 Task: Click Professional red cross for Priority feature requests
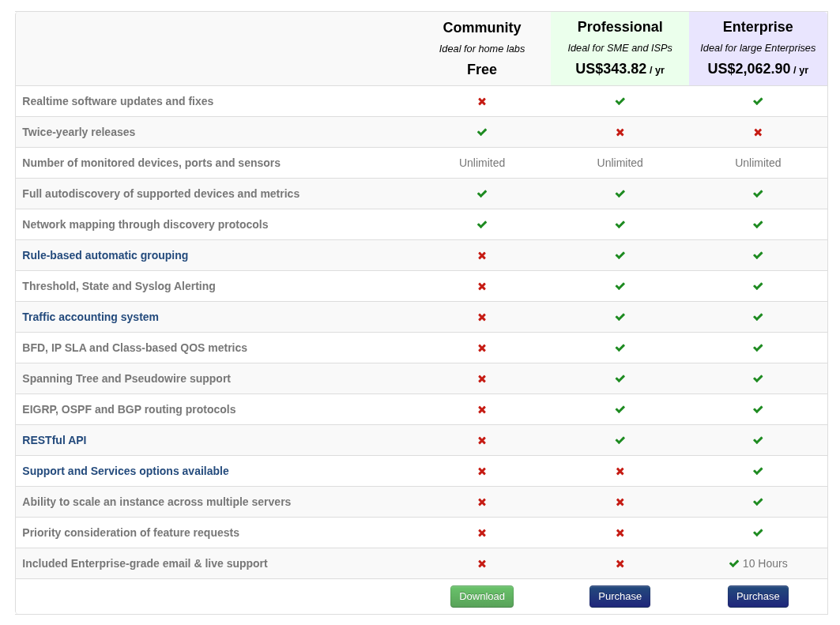click(620, 533)
